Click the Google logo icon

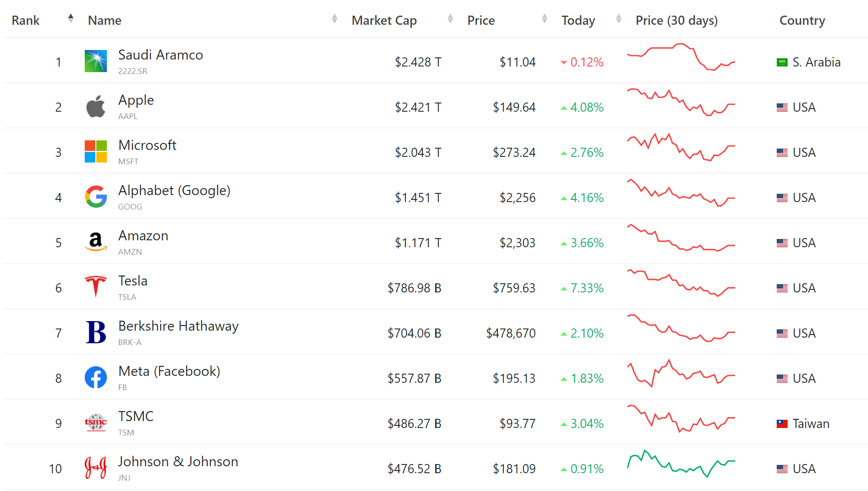(x=96, y=197)
